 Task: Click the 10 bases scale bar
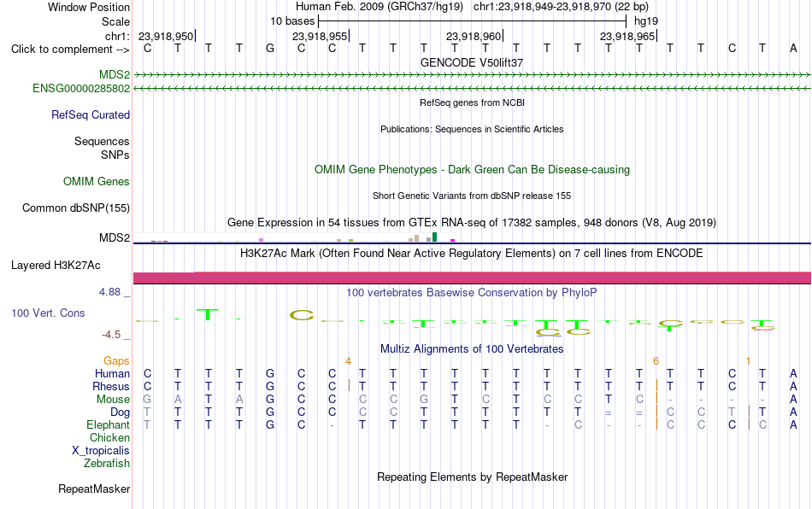[x=473, y=21]
